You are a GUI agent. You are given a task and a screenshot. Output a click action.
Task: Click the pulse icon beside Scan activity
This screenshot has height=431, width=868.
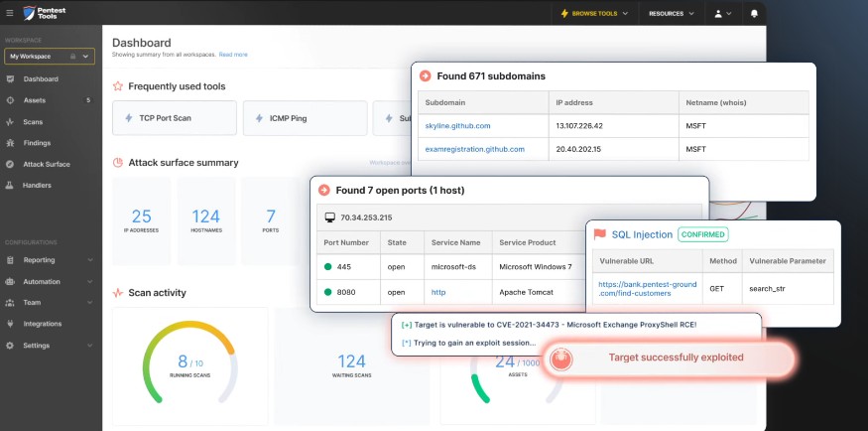[117, 293]
